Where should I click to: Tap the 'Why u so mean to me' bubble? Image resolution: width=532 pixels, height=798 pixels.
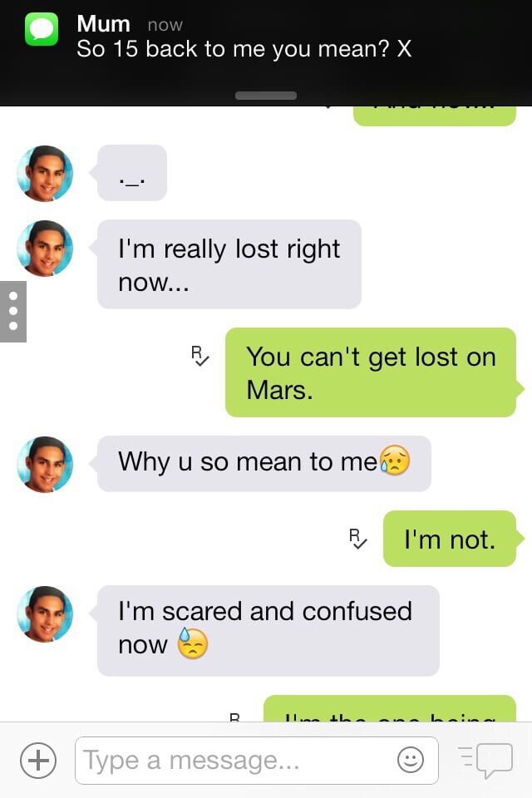coord(264,464)
